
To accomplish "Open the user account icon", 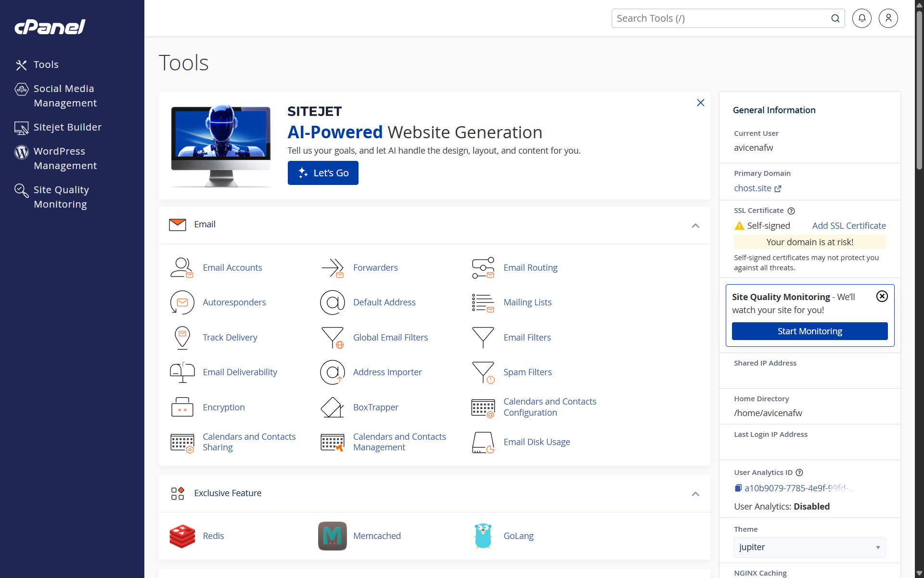I will coord(888,18).
